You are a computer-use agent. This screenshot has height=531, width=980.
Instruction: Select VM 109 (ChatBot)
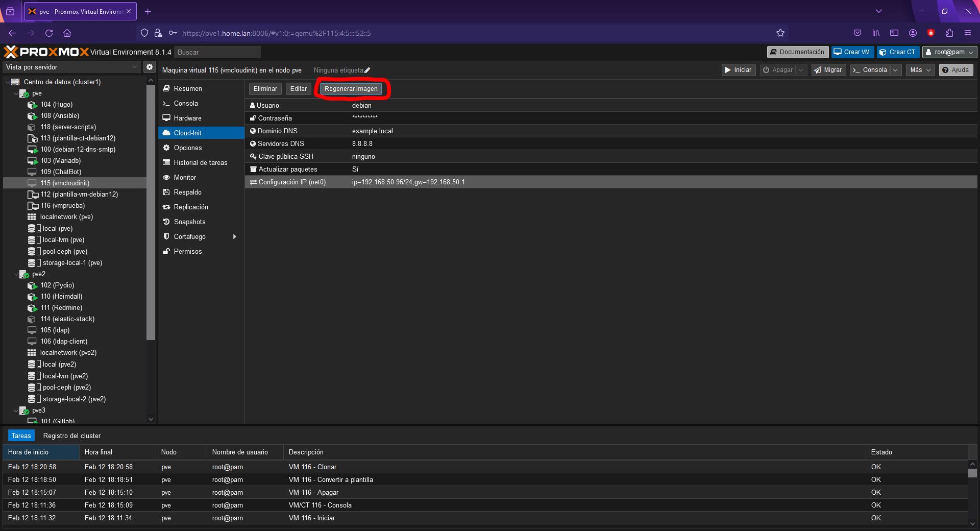pyautogui.click(x=61, y=172)
